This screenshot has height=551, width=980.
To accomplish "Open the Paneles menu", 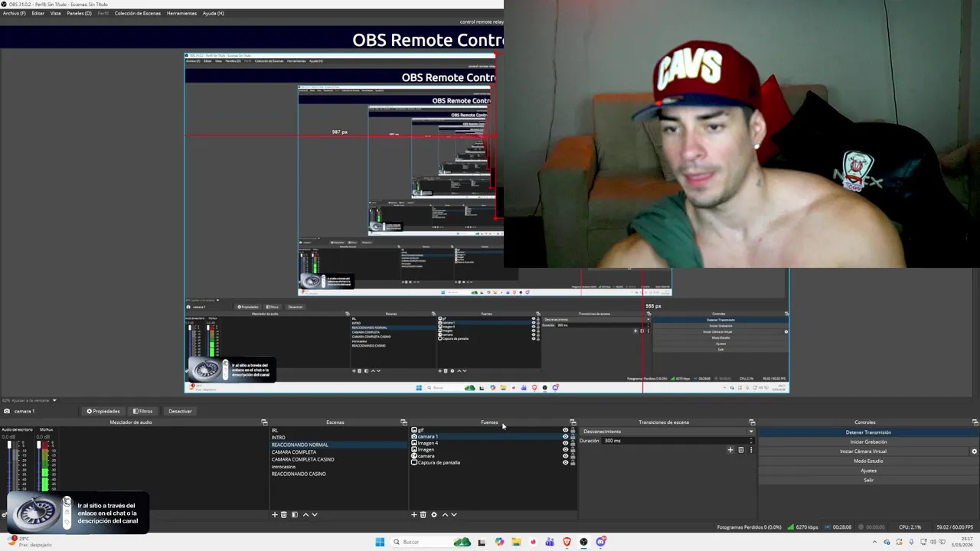I will coord(79,13).
